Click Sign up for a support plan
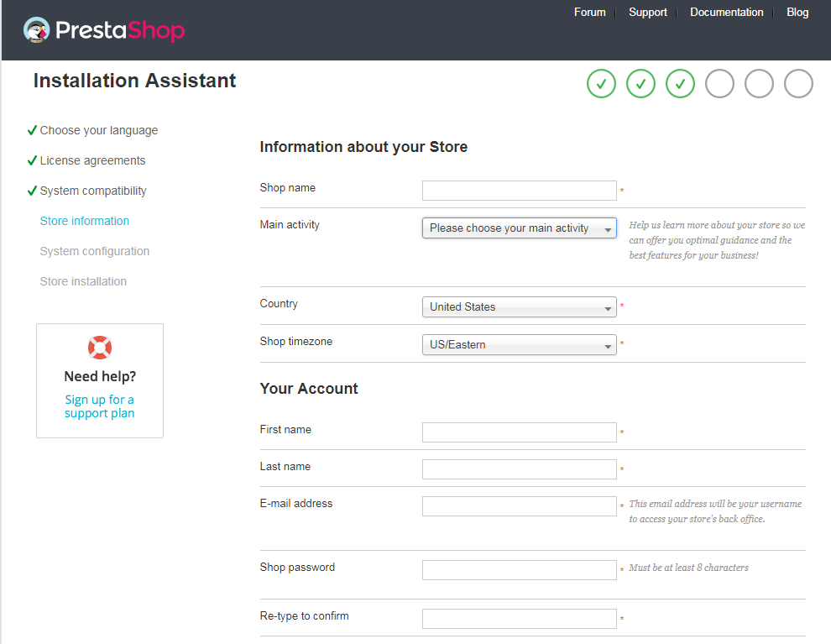831x644 pixels. click(100, 406)
